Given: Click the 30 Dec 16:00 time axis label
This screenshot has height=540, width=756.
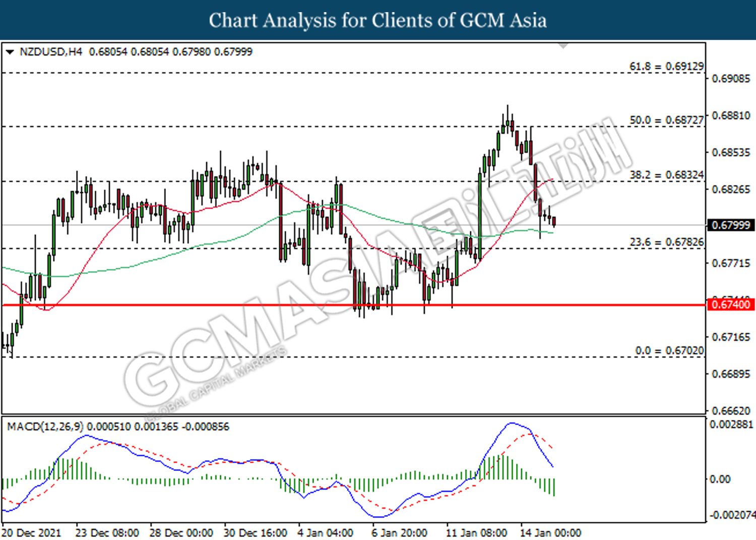Looking at the screenshot, I should pyautogui.click(x=256, y=533).
